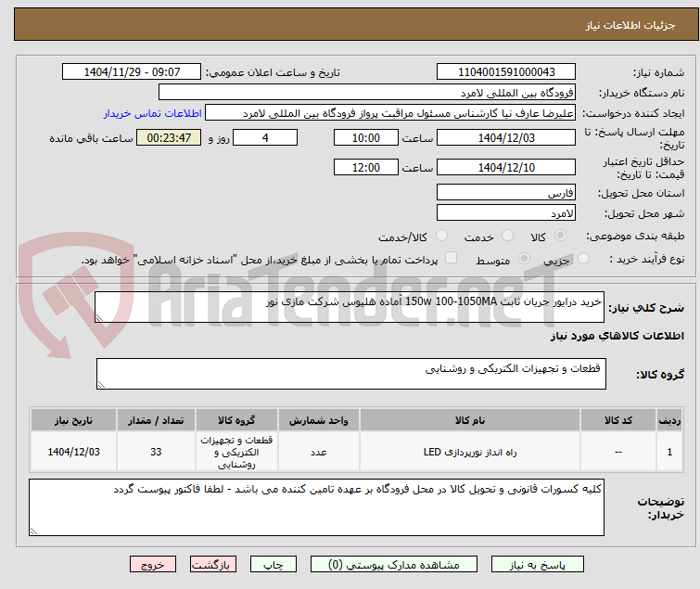Click the resize grip of گروه کالا textarea
Image resolution: width=700 pixels, height=589 pixels.
point(101,385)
